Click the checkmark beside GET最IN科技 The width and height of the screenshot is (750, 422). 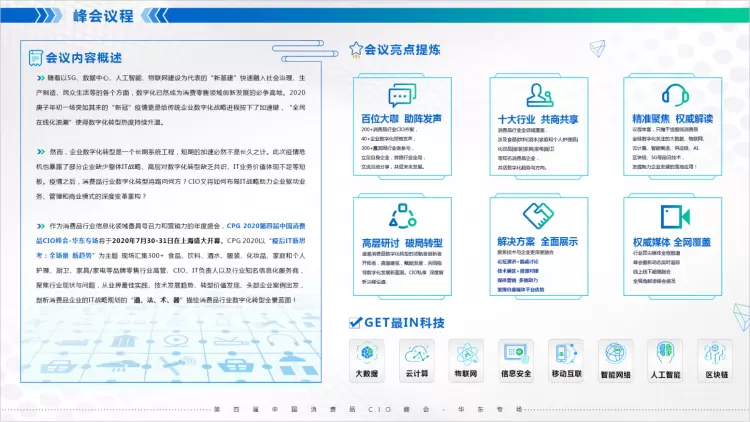click(x=355, y=321)
